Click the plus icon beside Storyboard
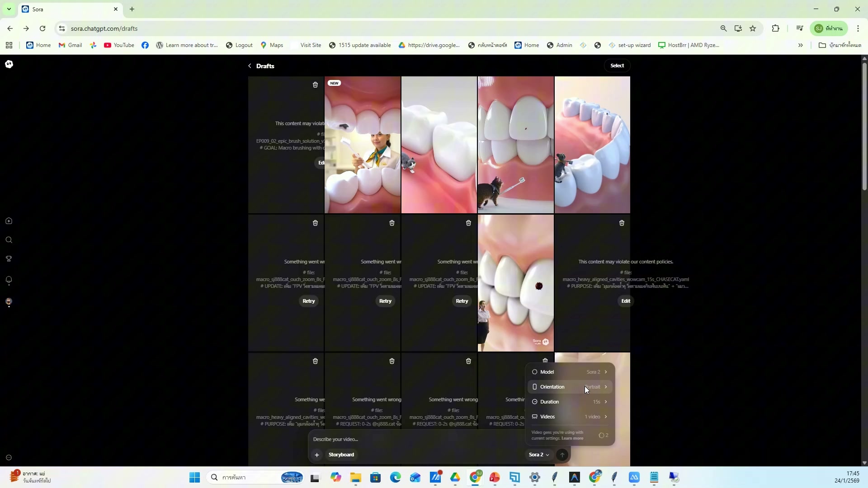Screen dimensions: 868x488 [316, 455]
